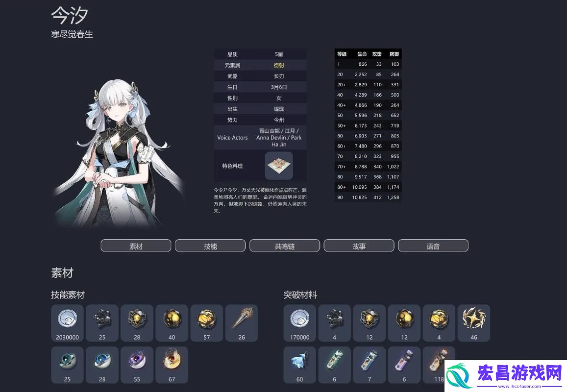The width and height of the screenshot is (567, 392).
Task: Click the 今汐 character portrait
Action: pyautogui.click(x=120, y=154)
